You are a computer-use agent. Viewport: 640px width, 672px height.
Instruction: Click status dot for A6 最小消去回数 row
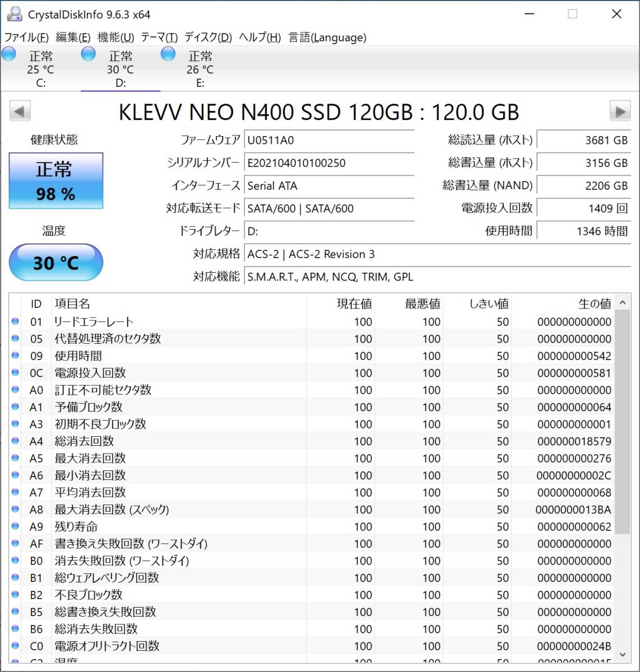(x=16, y=475)
